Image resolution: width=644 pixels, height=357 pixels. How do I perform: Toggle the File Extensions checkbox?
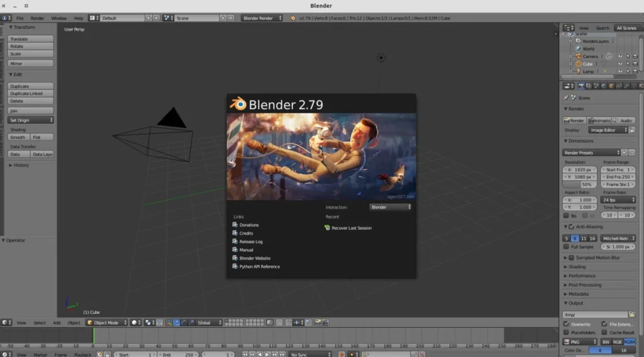click(x=604, y=324)
